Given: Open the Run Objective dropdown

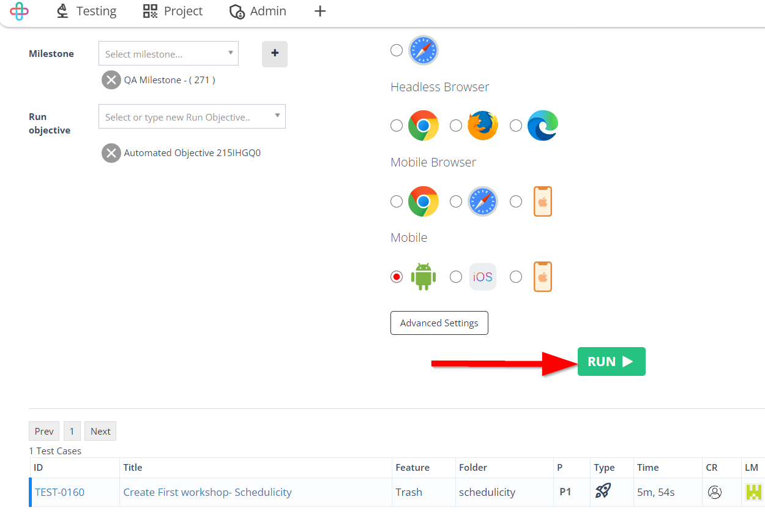Looking at the screenshot, I should pos(192,117).
